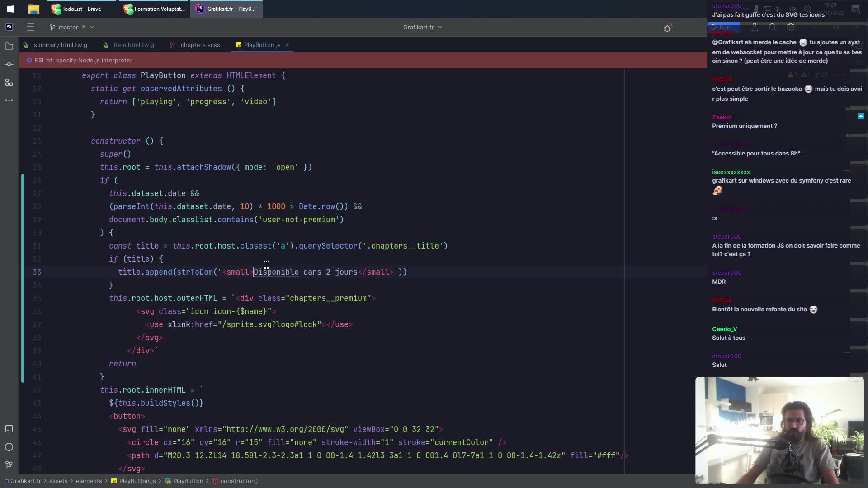Image resolution: width=868 pixels, height=488 pixels.
Task: Click the Code With Me user icon
Action: click(755, 28)
